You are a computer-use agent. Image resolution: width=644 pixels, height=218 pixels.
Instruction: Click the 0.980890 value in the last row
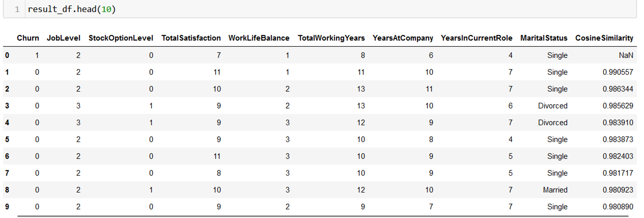[x=617, y=207]
